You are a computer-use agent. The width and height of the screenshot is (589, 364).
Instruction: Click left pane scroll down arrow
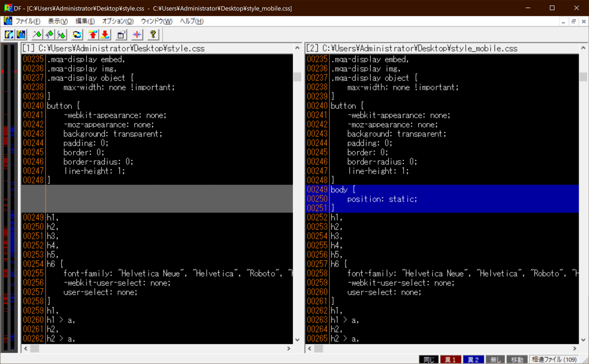(297, 340)
